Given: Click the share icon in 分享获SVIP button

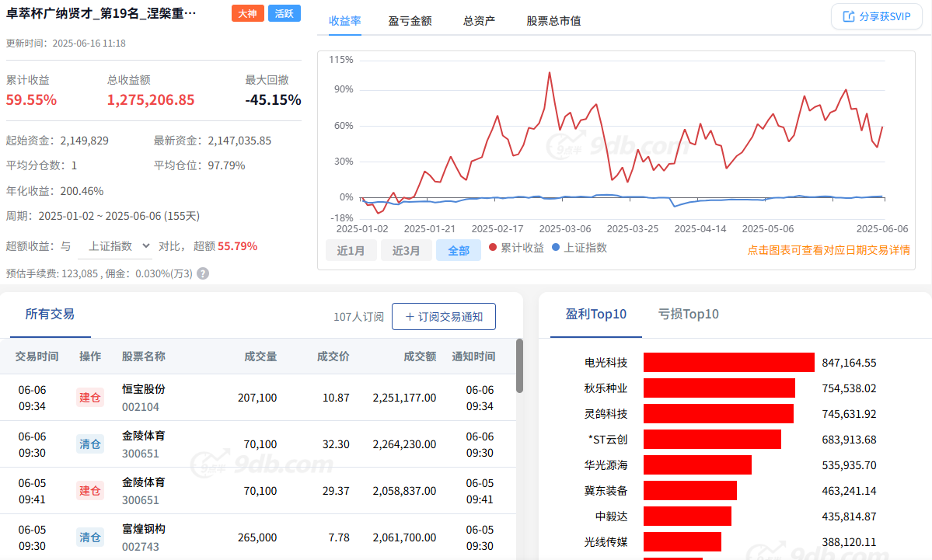Looking at the screenshot, I should click(848, 16).
